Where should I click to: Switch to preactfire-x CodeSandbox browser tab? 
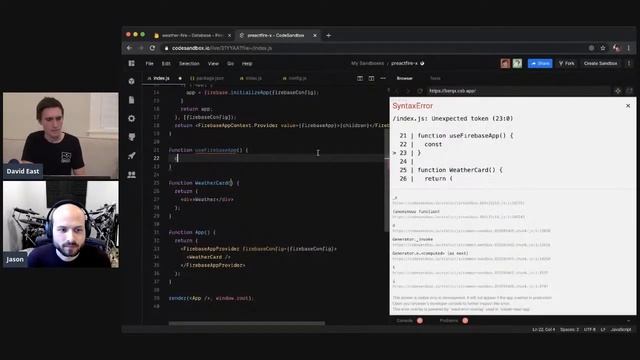point(277,36)
